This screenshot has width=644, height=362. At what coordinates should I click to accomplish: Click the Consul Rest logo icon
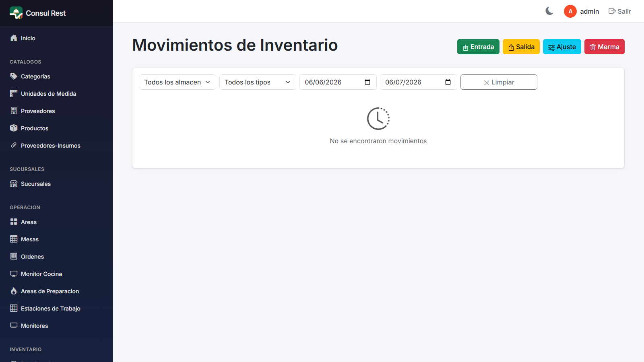pyautogui.click(x=16, y=13)
